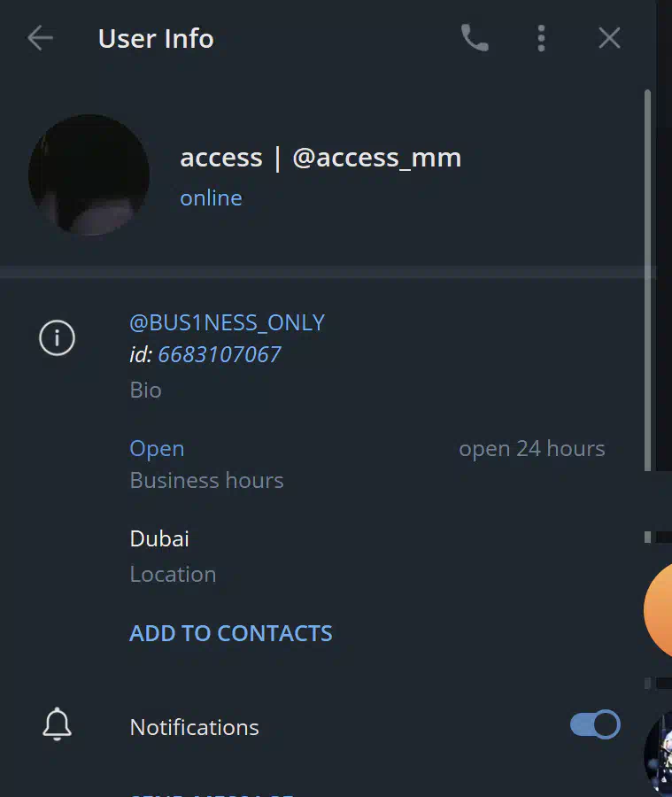Click the online status text
This screenshot has width=672, height=797.
tap(211, 198)
